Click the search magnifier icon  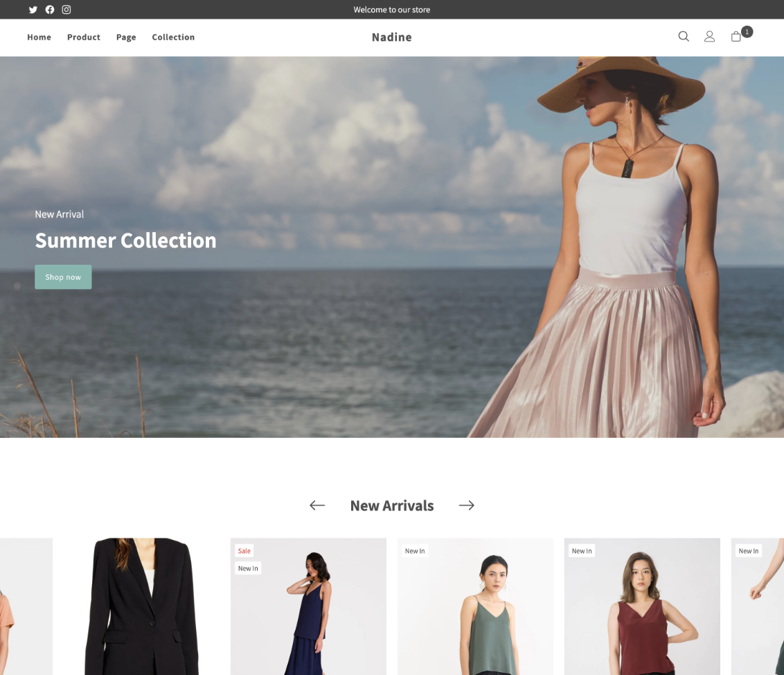pyautogui.click(x=684, y=37)
